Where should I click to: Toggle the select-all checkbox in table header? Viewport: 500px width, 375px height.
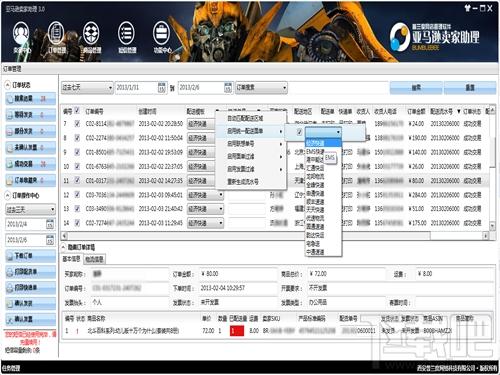[x=77, y=110]
